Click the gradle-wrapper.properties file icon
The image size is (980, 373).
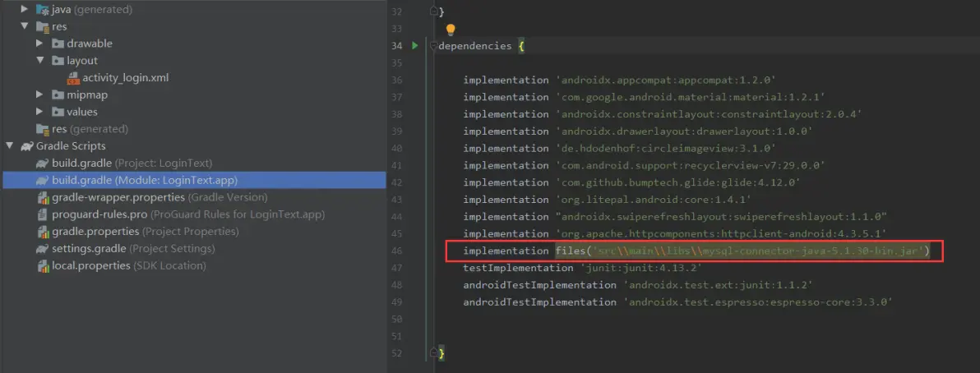(x=43, y=197)
